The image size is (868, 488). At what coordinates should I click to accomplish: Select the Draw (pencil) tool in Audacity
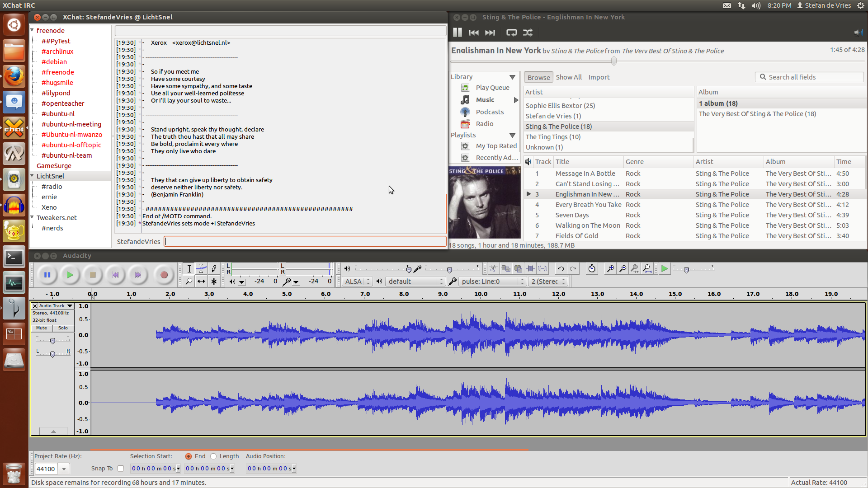214,269
